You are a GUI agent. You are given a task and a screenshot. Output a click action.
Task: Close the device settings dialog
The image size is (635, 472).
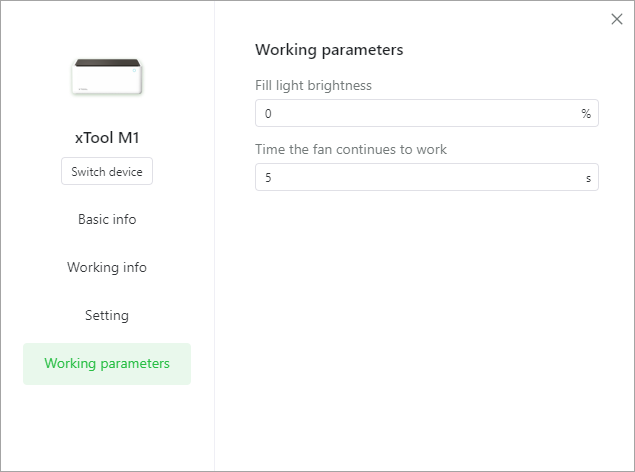tap(616, 19)
